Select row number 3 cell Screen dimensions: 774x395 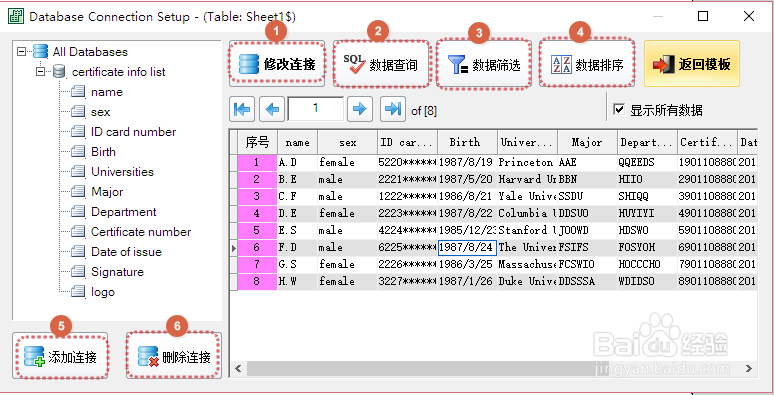[x=257, y=197]
